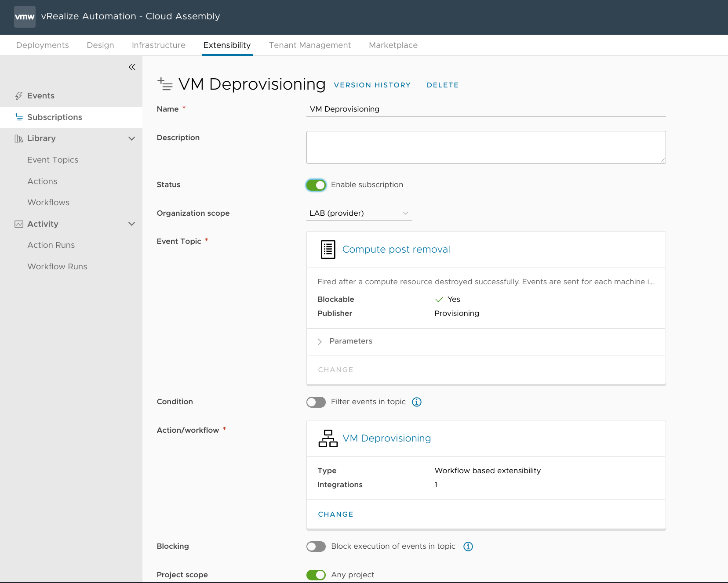The image size is (728, 583).
Task: Click the Subscriptions list-plus icon in sidebar
Action: (18, 117)
